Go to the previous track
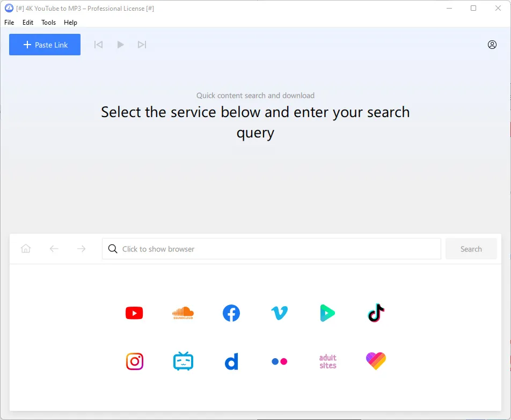511x420 pixels. pos(98,45)
